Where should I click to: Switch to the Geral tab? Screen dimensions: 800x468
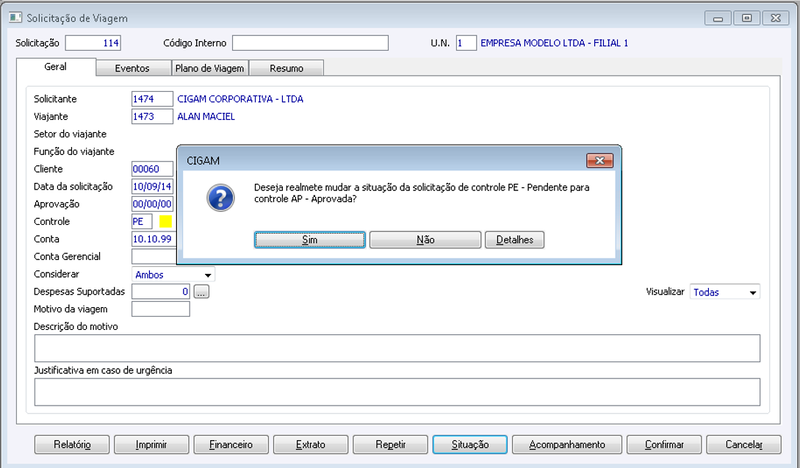point(55,67)
